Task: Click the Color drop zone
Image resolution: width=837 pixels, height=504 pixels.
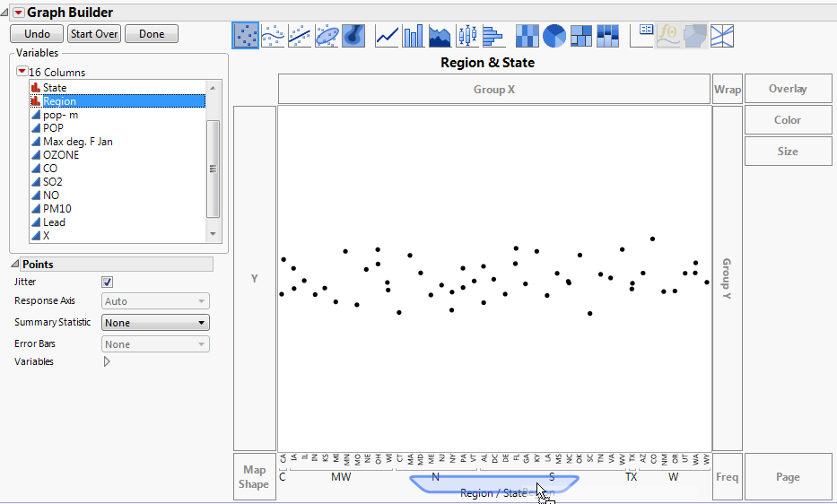Action: pyautogui.click(x=787, y=120)
